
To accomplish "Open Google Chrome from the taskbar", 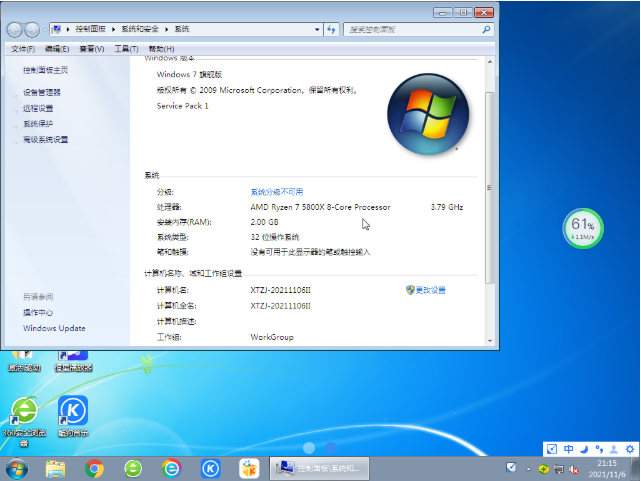I will point(94,468).
